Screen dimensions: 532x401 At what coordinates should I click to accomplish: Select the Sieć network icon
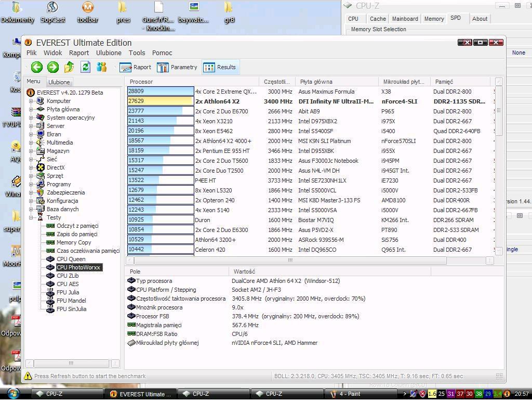pos(41,159)
